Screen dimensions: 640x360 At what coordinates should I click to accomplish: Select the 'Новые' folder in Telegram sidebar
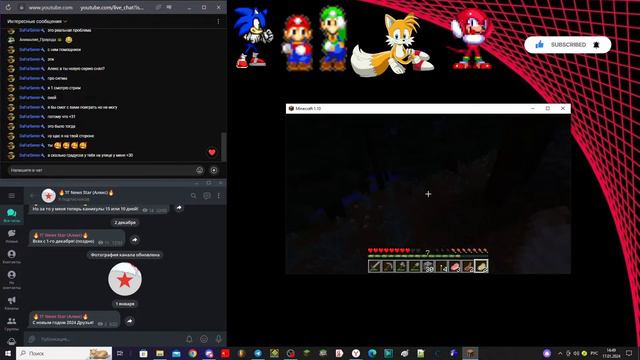tap(11, 236)
